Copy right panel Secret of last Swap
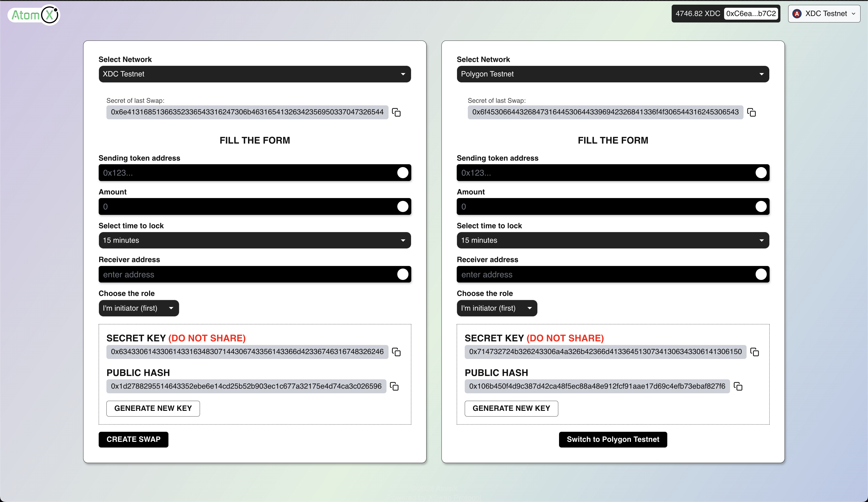The width and height of the screenshot is (868, 502). coord(751,113)
